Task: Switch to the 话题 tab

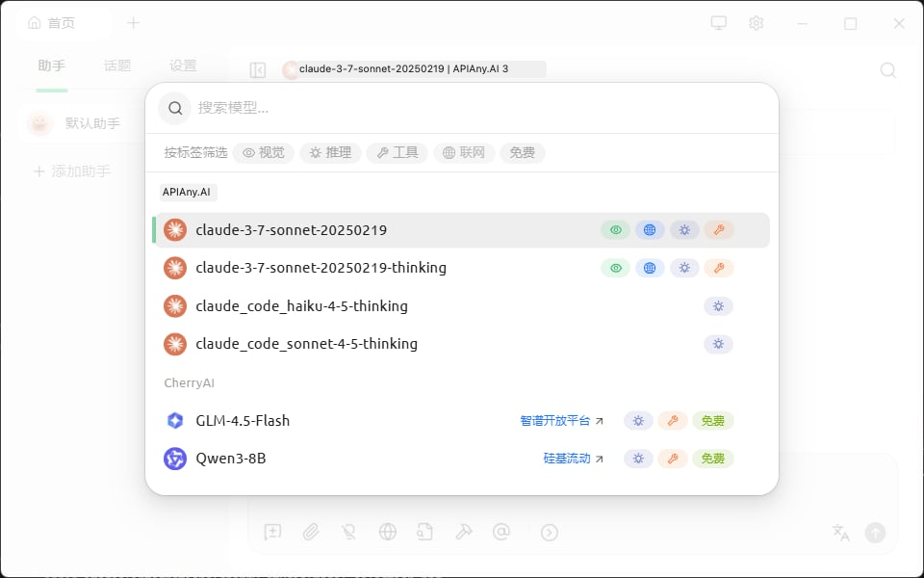Action: click(x=117, y=66)
